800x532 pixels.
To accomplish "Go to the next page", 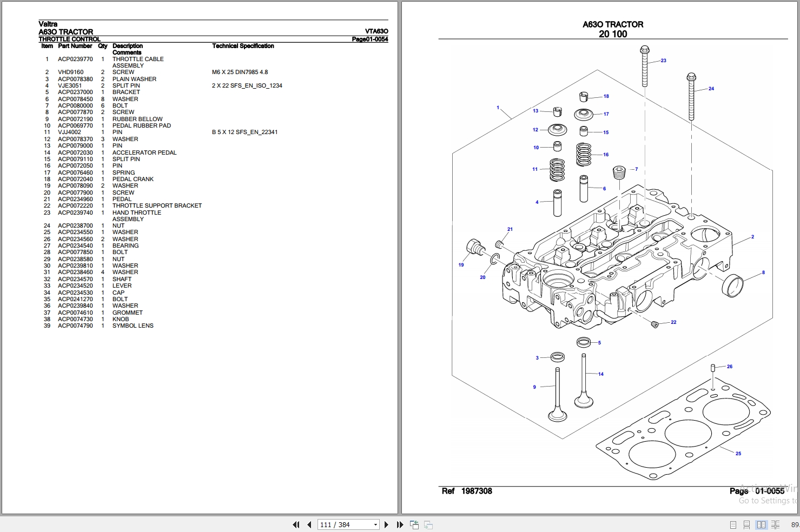I will point(386,524).
